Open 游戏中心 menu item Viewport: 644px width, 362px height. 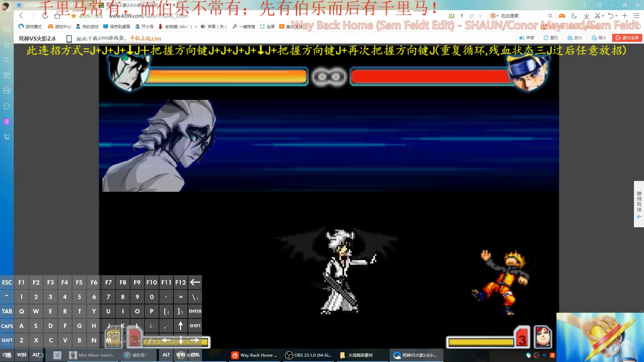[59, 26]
